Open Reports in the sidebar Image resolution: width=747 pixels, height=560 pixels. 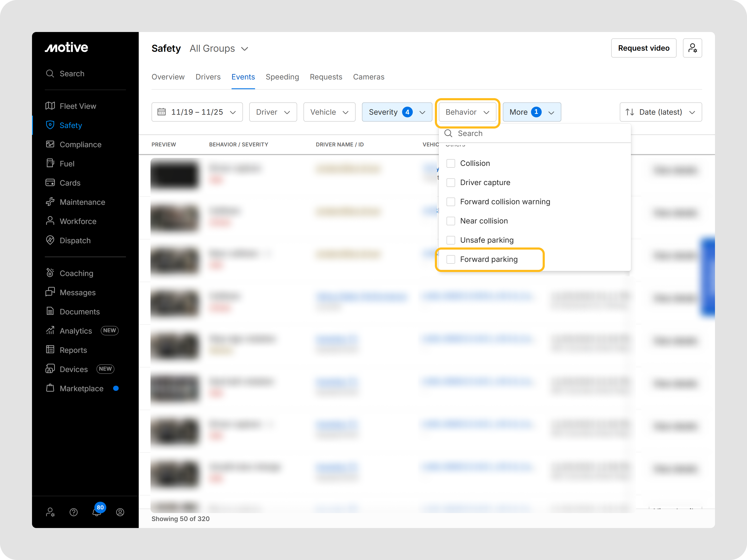coord(73,350)
